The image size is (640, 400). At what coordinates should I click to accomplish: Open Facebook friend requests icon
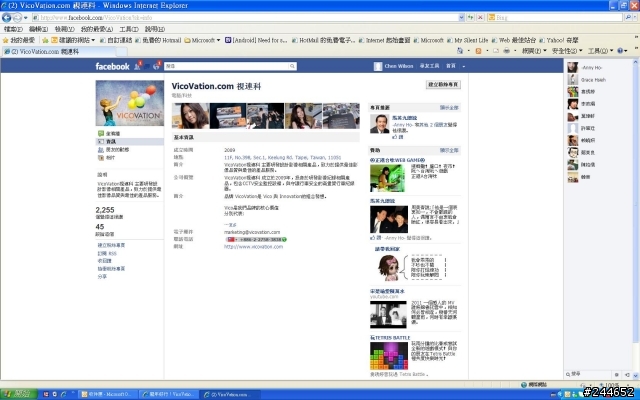click(x=138, y=66)
